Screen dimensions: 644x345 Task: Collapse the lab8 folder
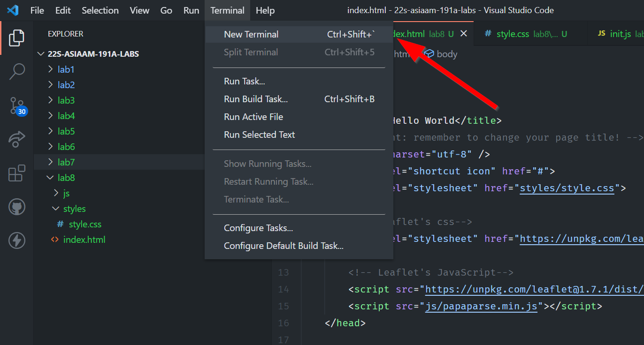[x=66, y=178]
